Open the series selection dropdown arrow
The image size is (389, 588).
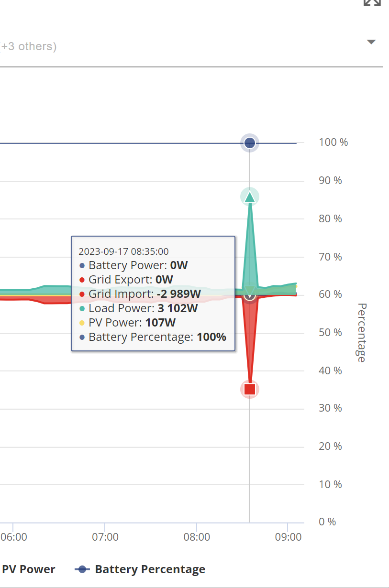pos(371,42)
